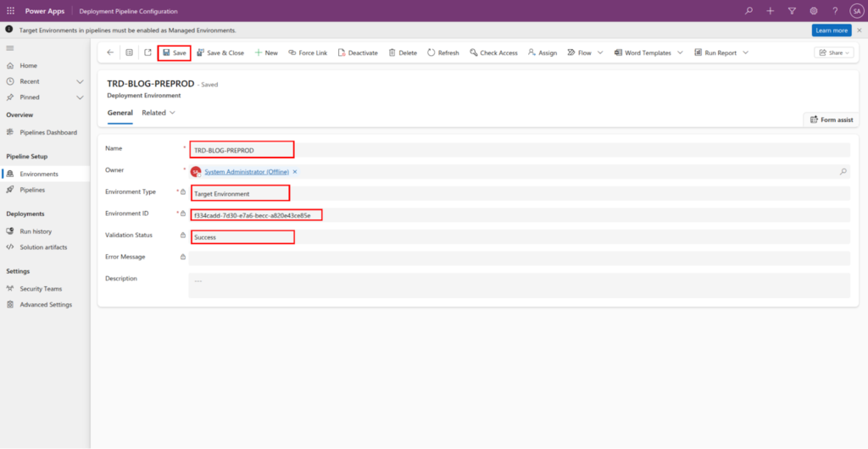
Task: Expand the Pinned section chevron
Action: 80,97
